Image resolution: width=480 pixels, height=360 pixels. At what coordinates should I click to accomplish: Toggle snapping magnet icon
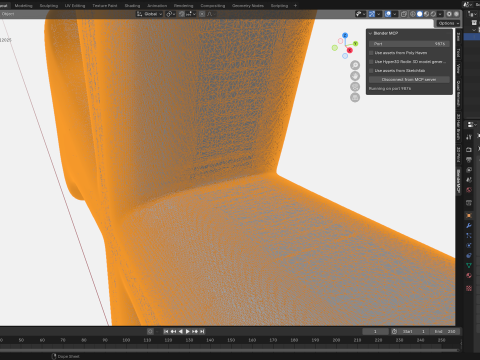182,14
